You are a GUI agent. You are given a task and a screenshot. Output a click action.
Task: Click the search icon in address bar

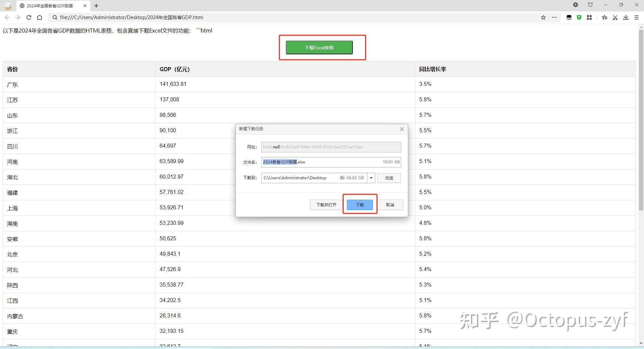55,17
